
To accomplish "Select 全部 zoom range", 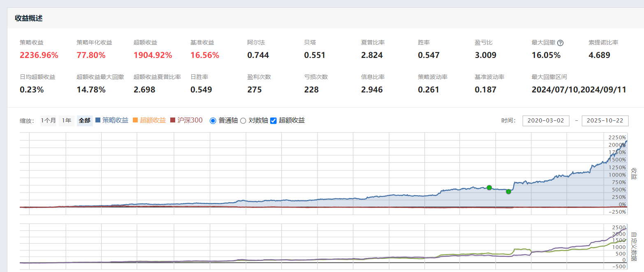I will (84, 121).
